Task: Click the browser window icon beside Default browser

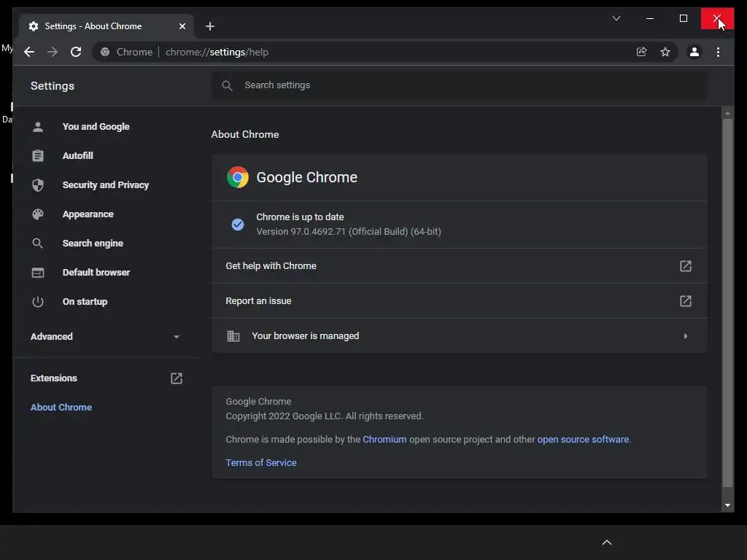Action: 38,273
